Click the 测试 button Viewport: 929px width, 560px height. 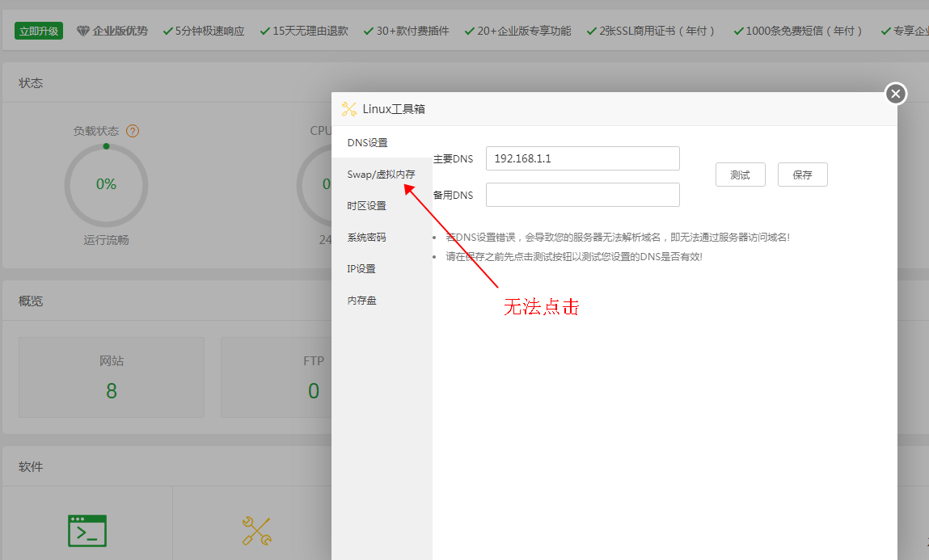click(740, 175)
